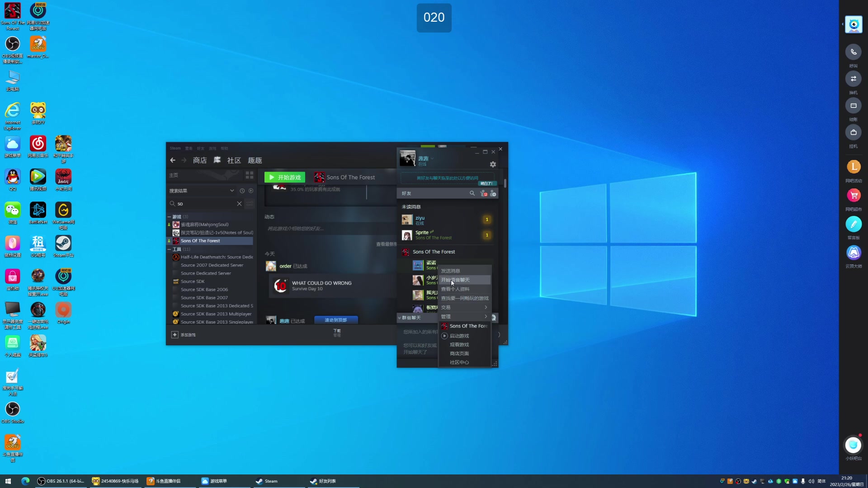Dismiss the hint with 明白了! button
868x488 pixels.
[x=487, y=183]
